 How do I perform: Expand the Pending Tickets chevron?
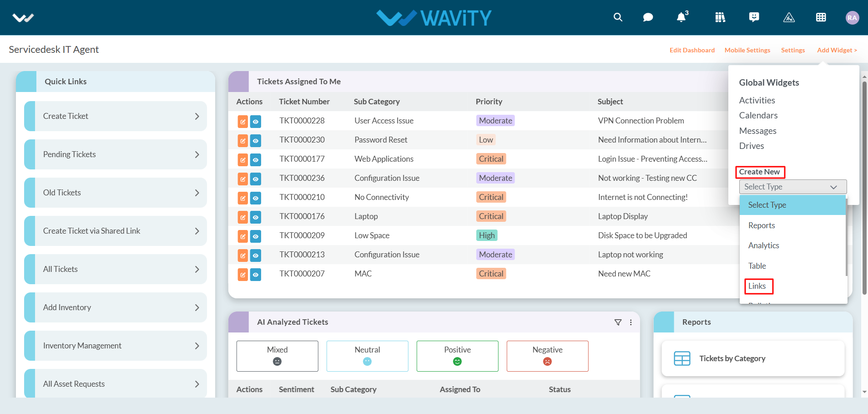coord(197,154)
